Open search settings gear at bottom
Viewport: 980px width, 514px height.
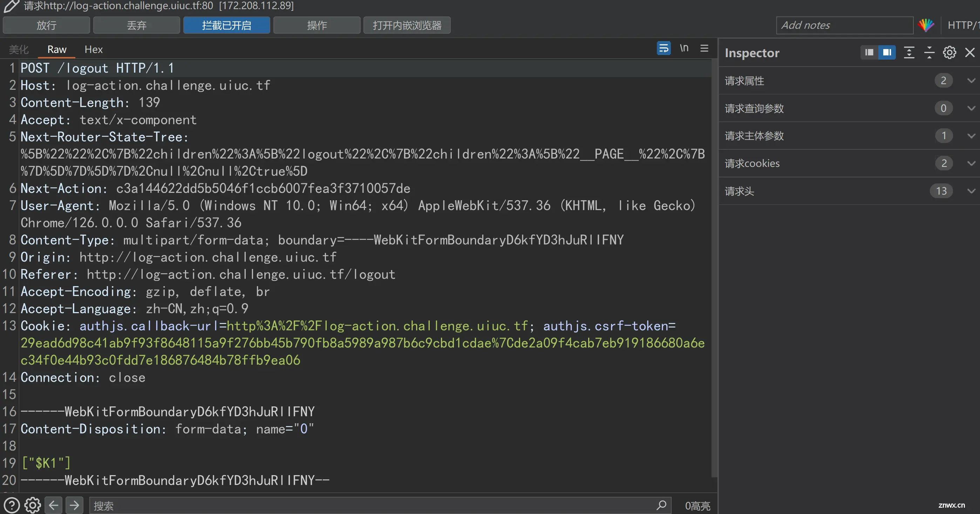(33, 505)
